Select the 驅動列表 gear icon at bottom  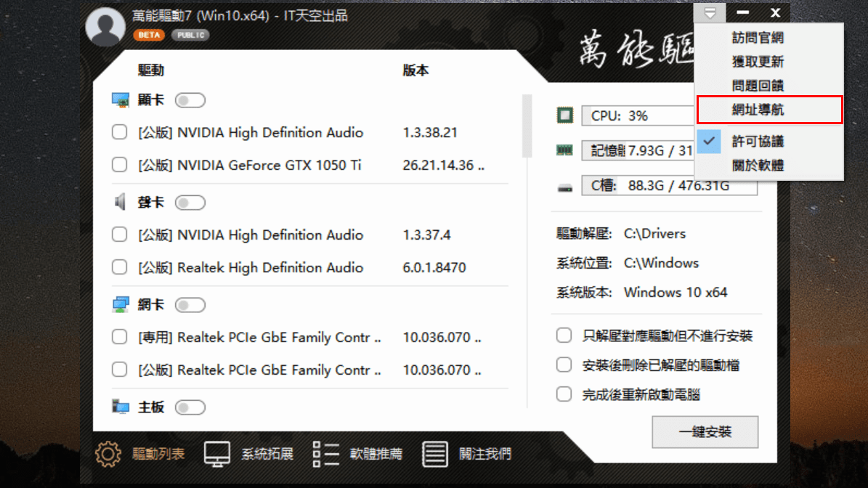(x=108, y=452)
